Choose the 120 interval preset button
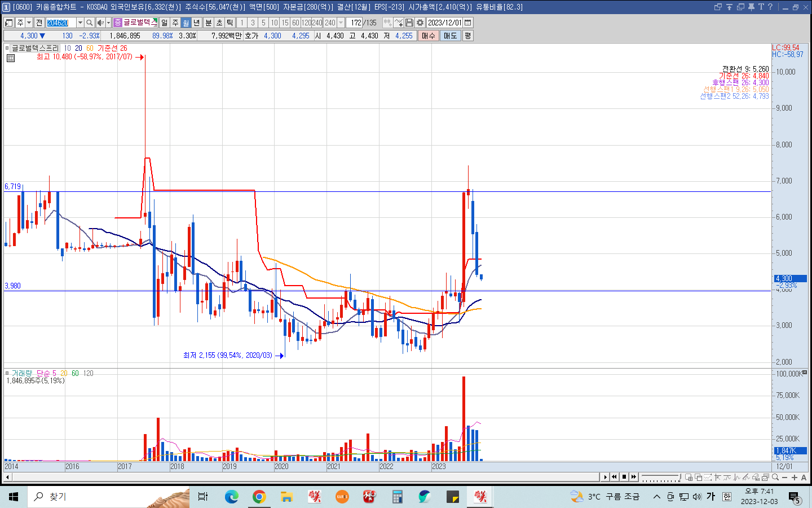Image resolution: width=812 pixels, height=508 pixels. click(x=306, y=23)
